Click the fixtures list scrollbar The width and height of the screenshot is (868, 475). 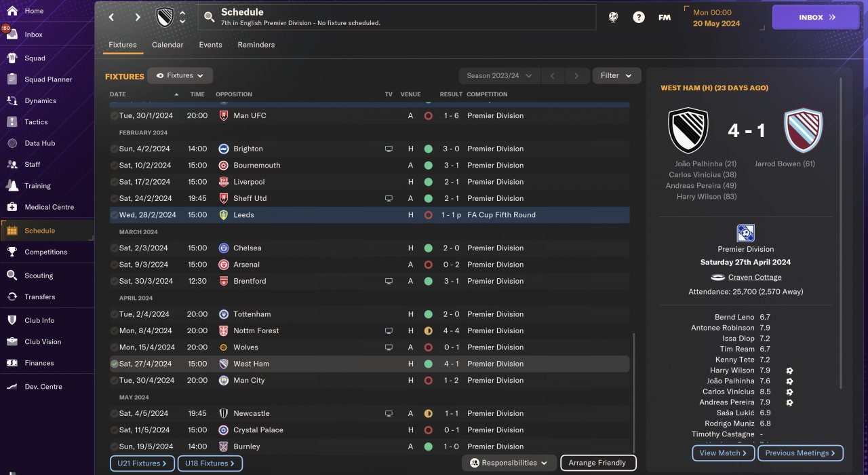pyautogui.click(x=634, y=392)
